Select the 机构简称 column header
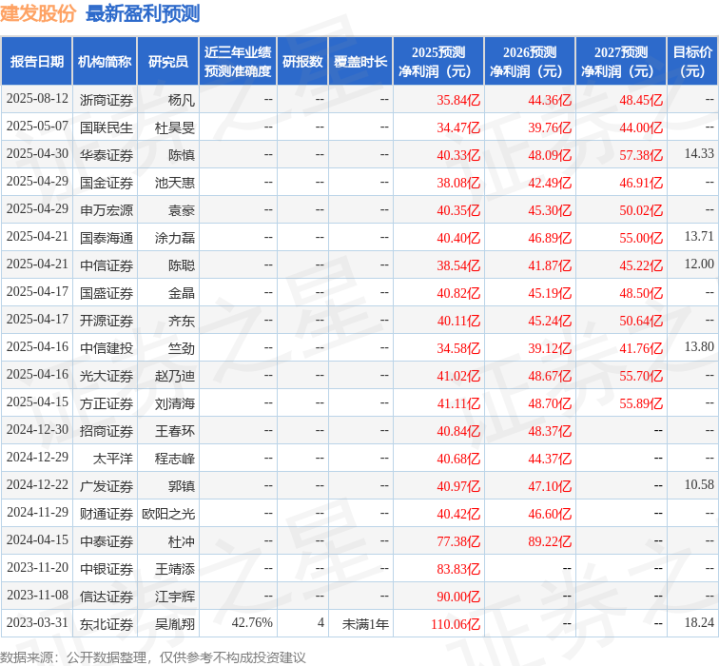Viewport: 719px width, 666px height. pyautogui.click(x=105, y=62)
